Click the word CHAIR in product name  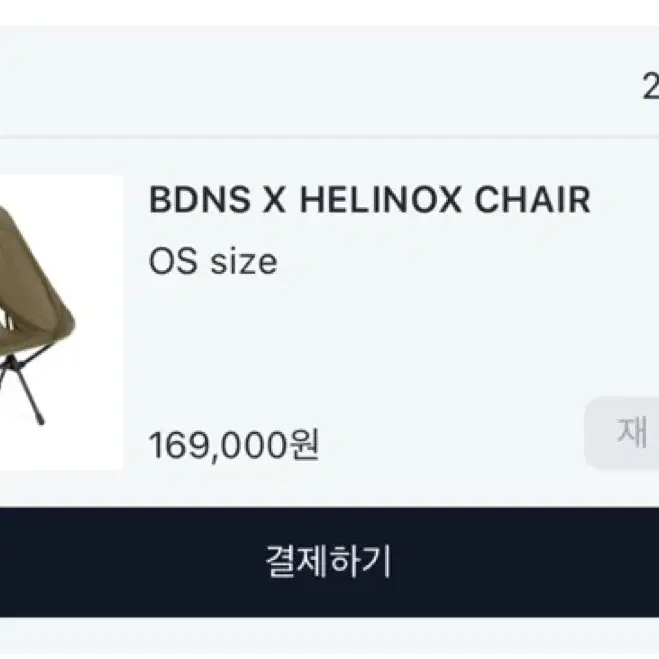click(532, 200)
